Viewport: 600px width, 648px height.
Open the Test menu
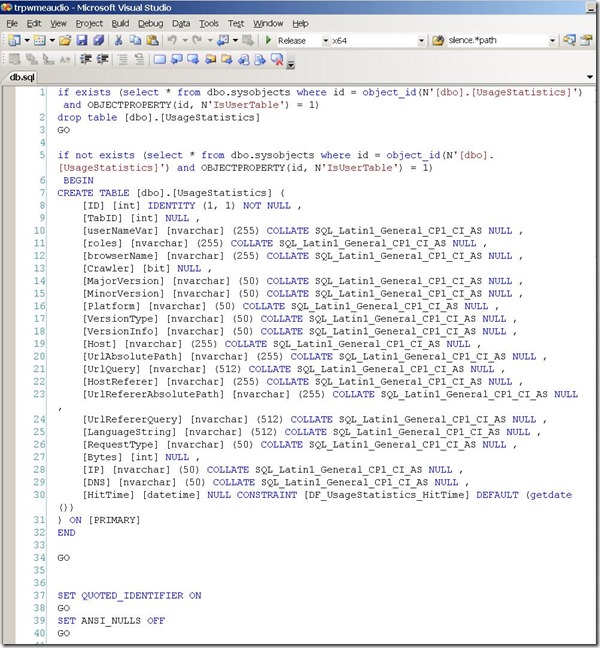(x=236, y=24)
